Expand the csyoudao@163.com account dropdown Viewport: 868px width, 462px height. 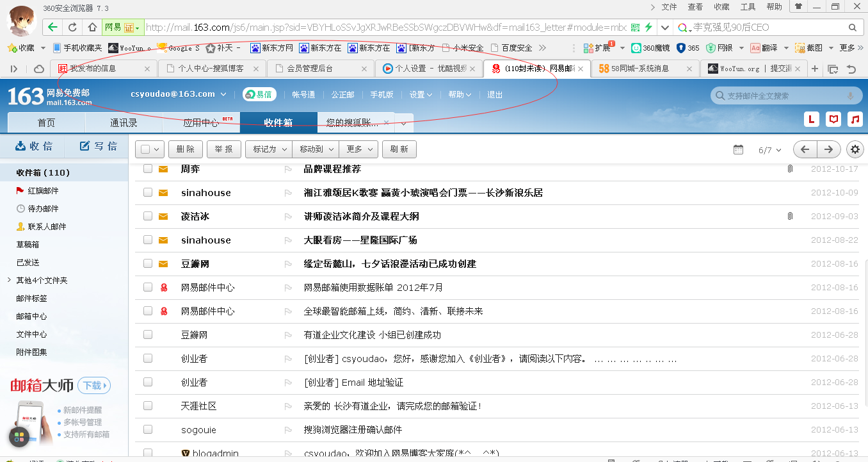[x=223, y=94]
